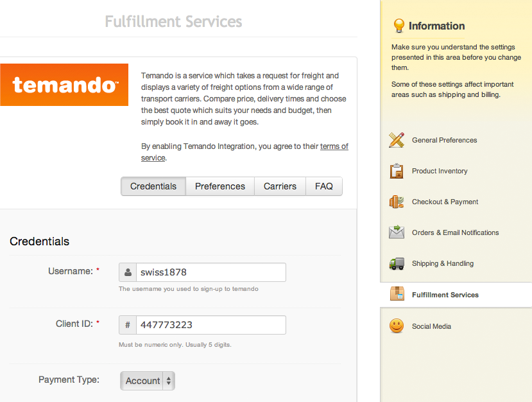
Task: Click the user icon beside Username field
Action: click(x=128, y=272)
